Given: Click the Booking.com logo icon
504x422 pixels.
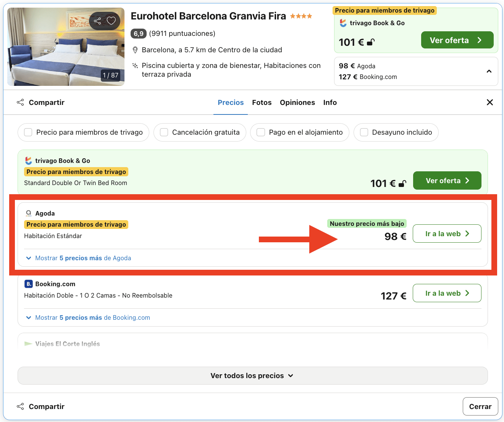Looking at the screenshot, I should pyautogui.click(x=29, y=284).
